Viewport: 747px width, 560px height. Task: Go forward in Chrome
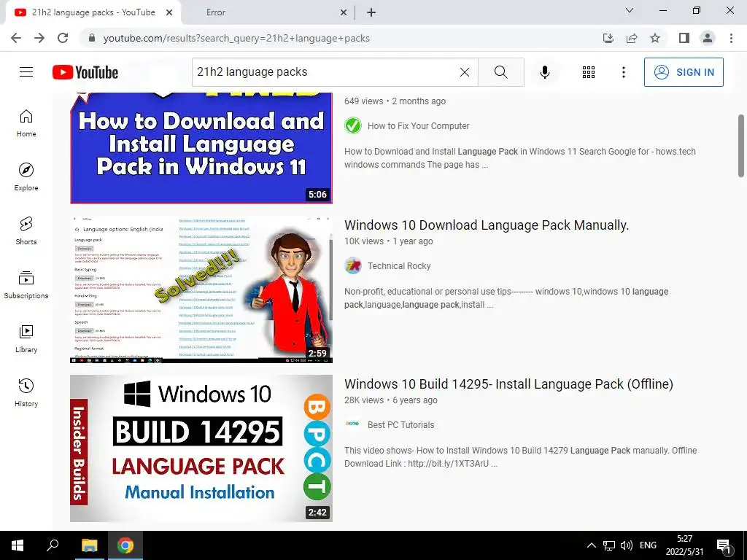[39, 38]
